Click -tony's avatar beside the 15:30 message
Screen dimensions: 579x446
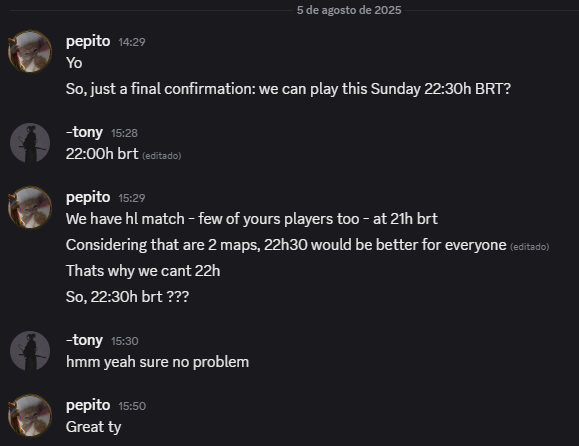point(30,351)
